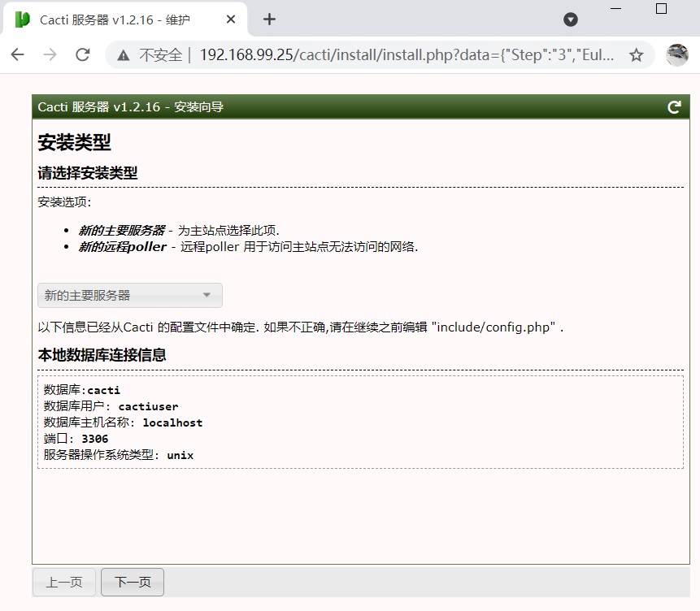Maximize the browser window
The height and width of the screenshot is (611, 700).
coord(661,8)
